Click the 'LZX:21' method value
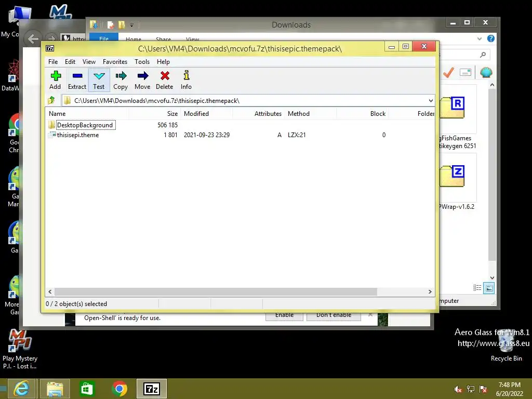532x399 pixels. pos(297,135)
